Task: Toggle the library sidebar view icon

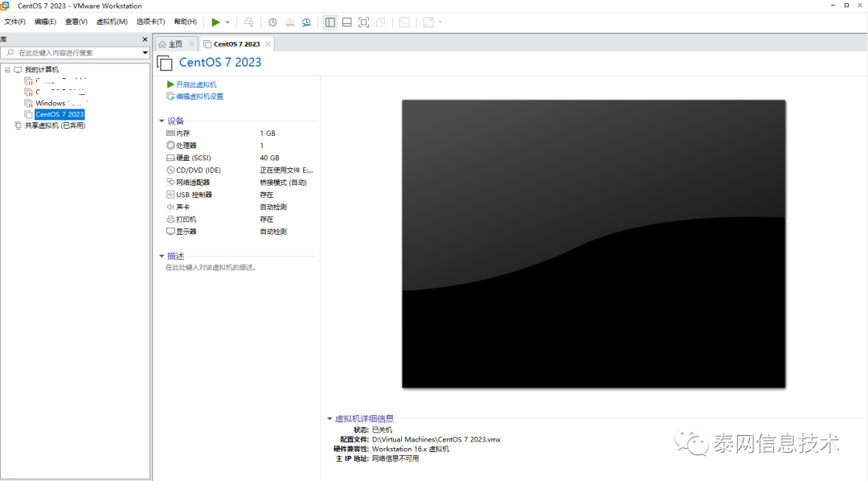Action: click(330, 23)
